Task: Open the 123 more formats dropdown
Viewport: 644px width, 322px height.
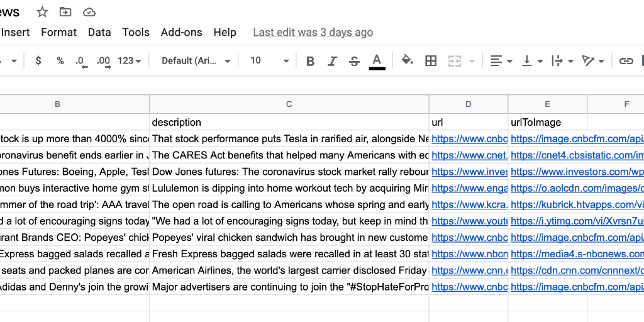Action: 130,61
